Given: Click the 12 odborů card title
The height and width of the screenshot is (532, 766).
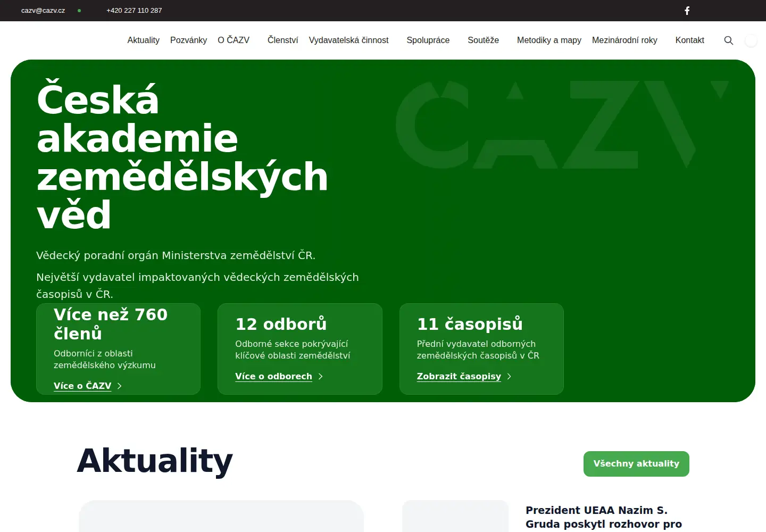Looking at the screenshot, I should click(281, 324).
